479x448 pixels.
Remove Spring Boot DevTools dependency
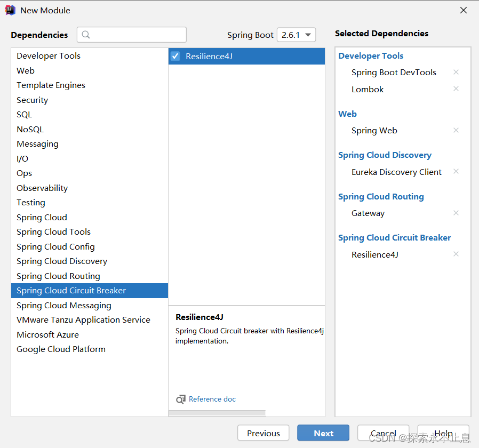click(x=456, y=73)
